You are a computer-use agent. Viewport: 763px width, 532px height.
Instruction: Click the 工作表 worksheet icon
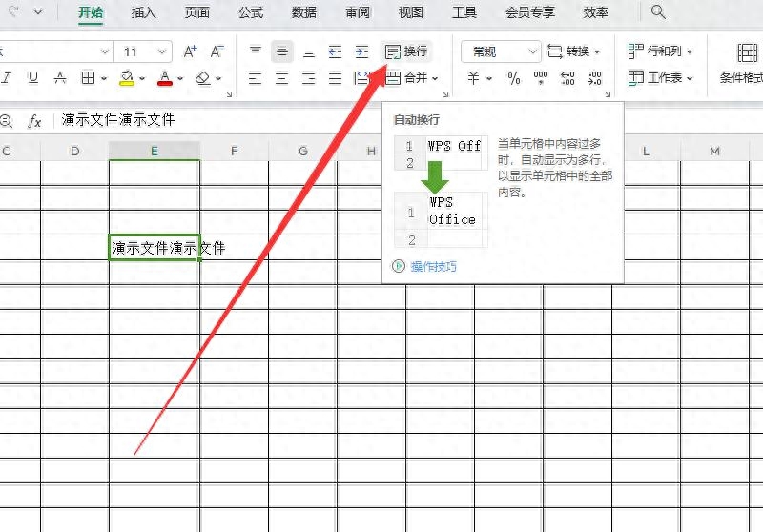tap(635, 78)
